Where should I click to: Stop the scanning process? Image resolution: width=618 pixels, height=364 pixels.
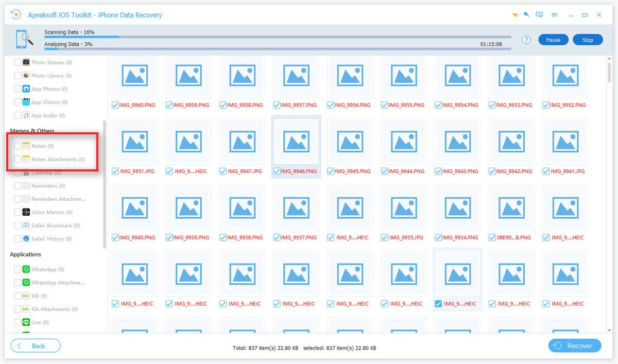588,40
